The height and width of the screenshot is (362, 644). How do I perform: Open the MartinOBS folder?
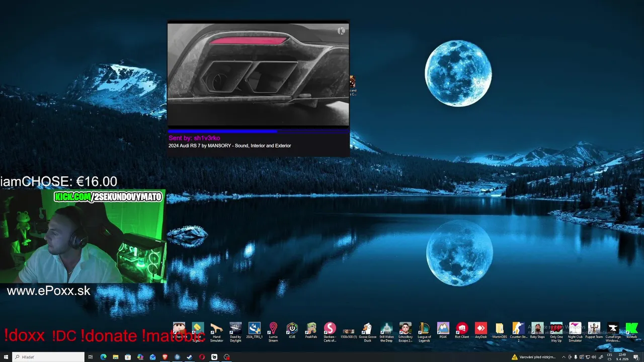click(500, 331)
